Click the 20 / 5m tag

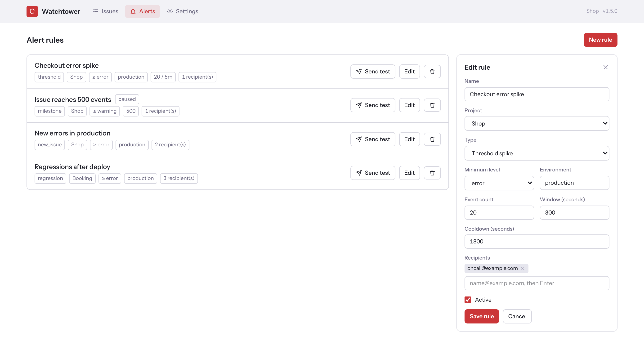click(x=163, y=77)
